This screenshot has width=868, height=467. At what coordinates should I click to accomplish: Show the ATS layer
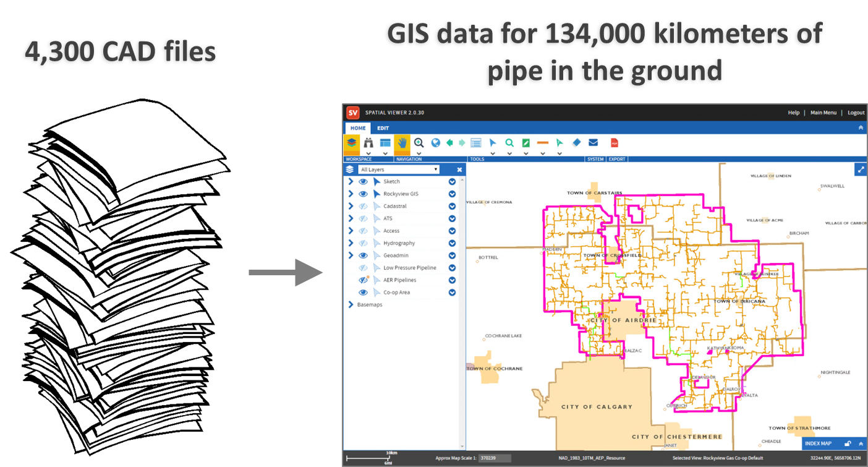[364, 218]
